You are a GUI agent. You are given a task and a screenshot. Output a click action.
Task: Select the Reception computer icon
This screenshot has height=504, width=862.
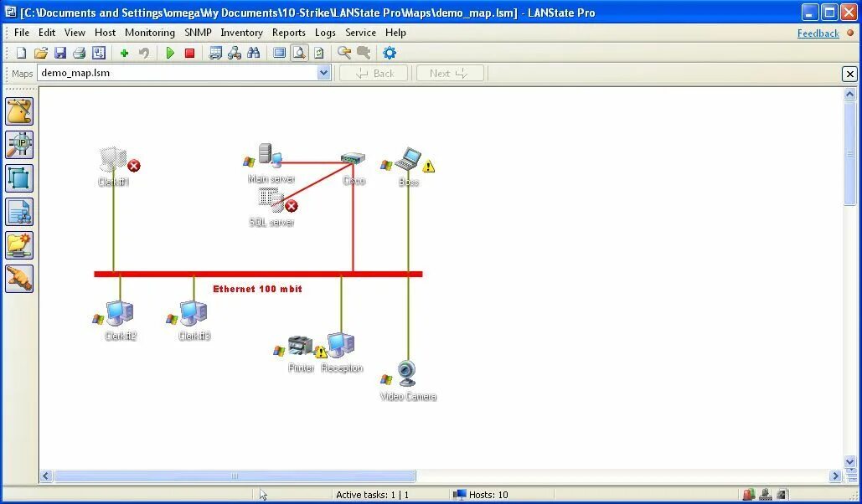[341, 346]
